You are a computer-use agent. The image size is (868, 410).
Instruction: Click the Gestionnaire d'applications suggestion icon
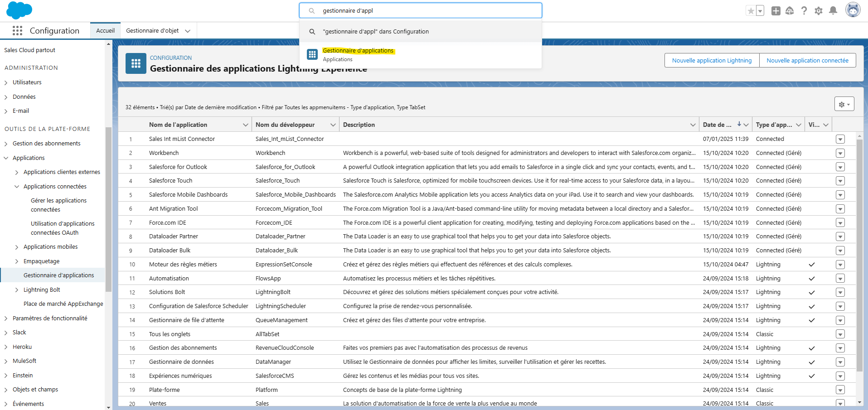(312, 55)
